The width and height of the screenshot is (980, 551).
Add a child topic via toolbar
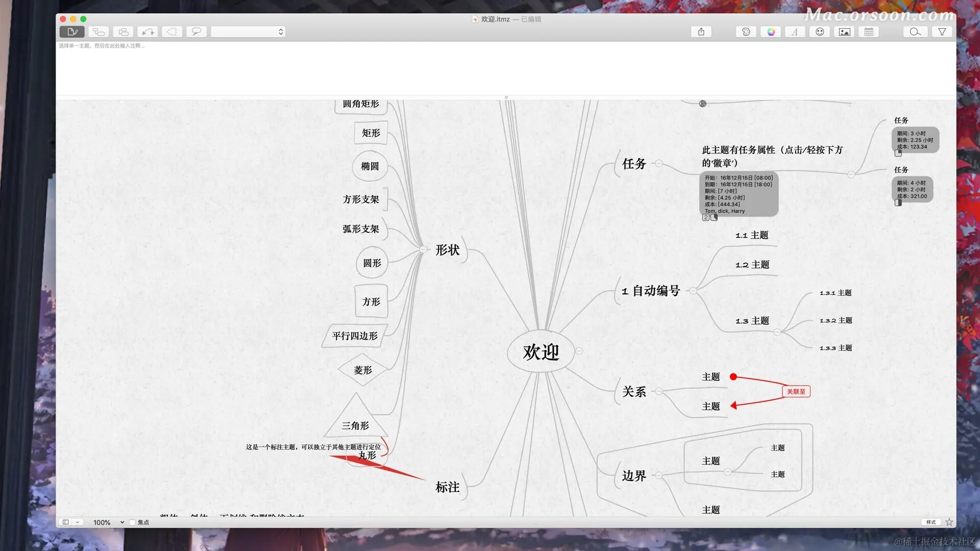[x=99, y=32]
